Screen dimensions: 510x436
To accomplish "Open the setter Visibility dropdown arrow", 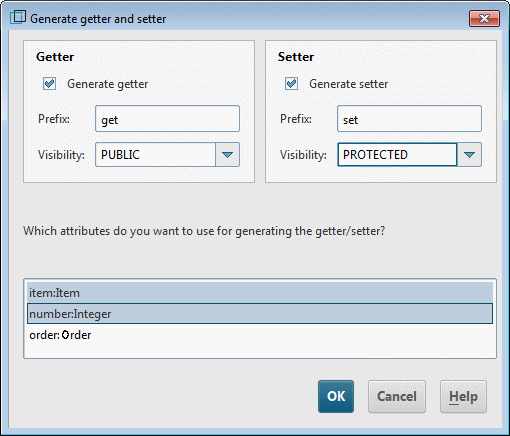I will pos(470,155).
